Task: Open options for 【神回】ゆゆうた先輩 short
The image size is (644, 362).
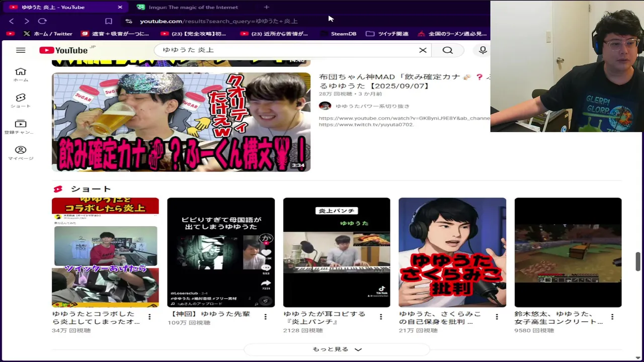Action: coord(265,317)
